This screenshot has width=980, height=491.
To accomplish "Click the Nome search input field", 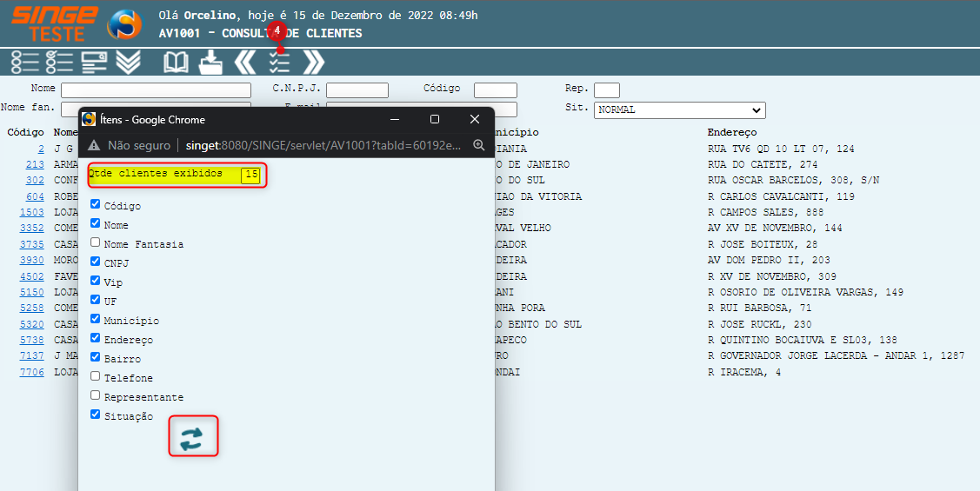I will (x=156, y=90).
